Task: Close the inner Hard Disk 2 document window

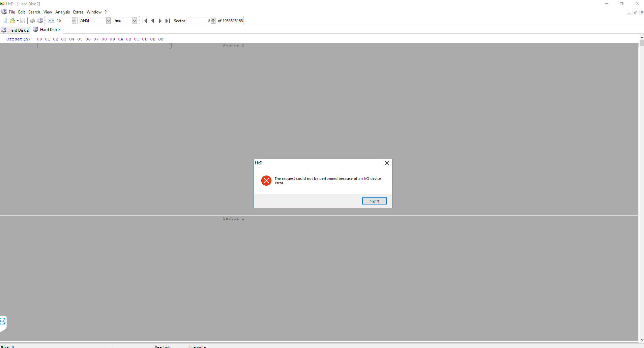Action: [642, 12]
